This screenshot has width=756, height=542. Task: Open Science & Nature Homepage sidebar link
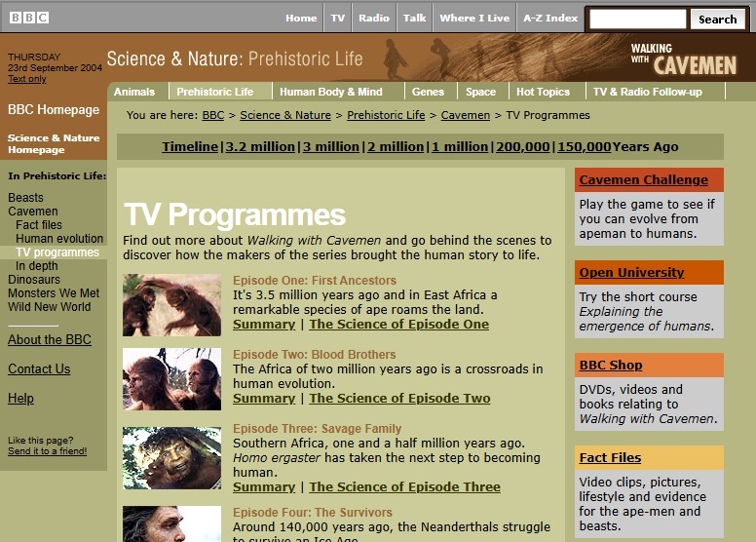tap(54, 144)
